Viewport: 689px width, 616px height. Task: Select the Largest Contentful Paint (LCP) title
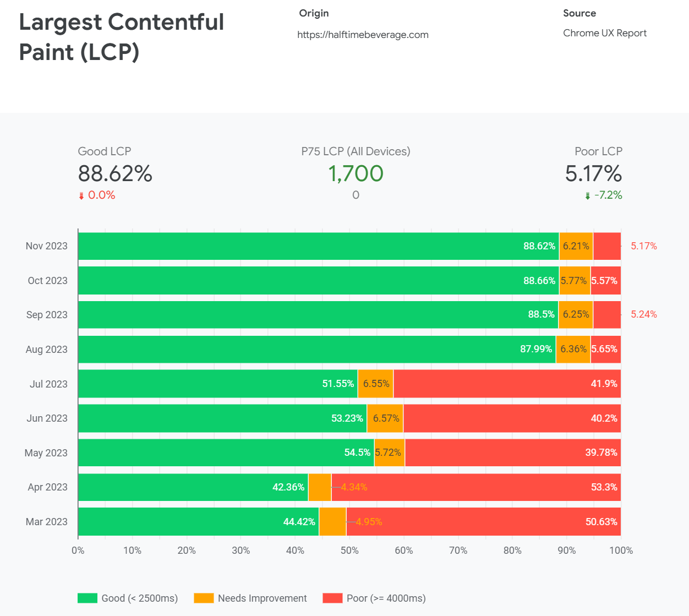[122, 37]
